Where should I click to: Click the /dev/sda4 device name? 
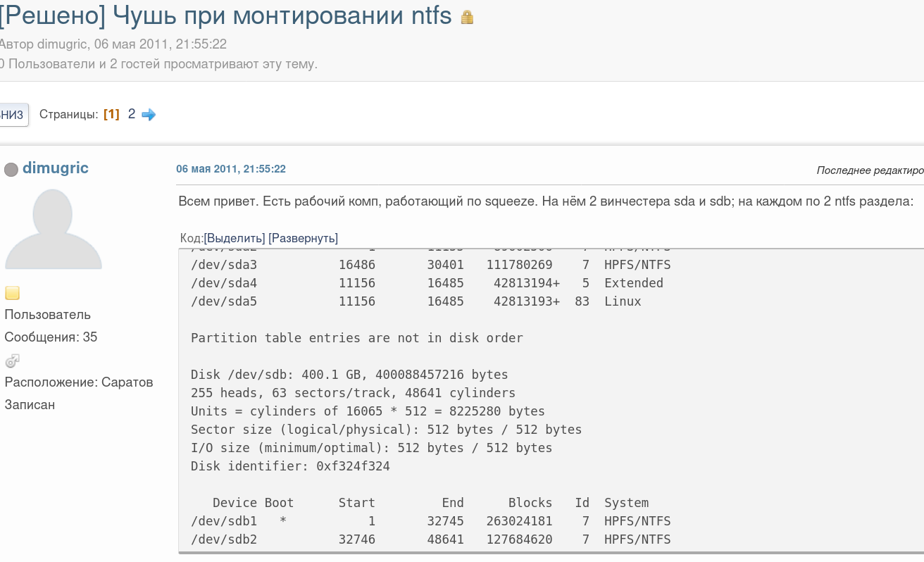[x=224, y=283]
